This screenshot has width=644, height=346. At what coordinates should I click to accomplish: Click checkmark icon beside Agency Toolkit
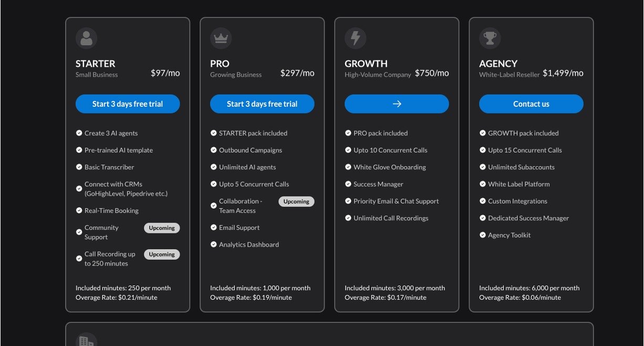click(x=483, y=235)
